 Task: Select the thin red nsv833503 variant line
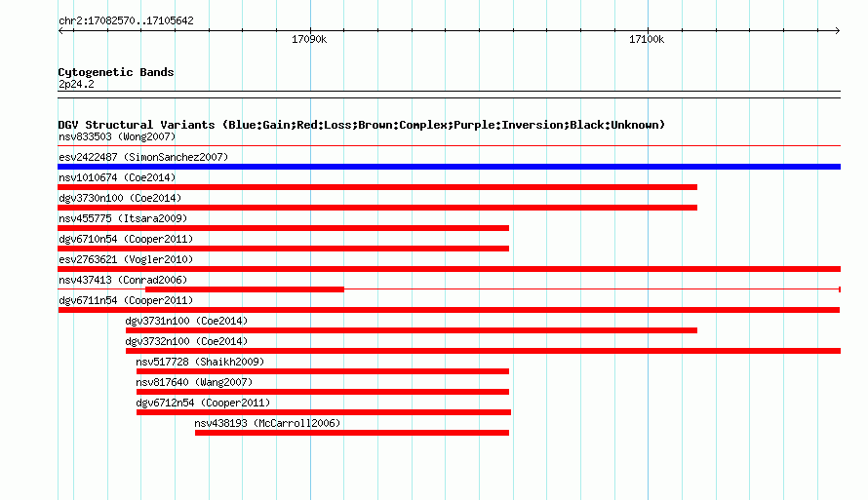click(x=449, y=146)
